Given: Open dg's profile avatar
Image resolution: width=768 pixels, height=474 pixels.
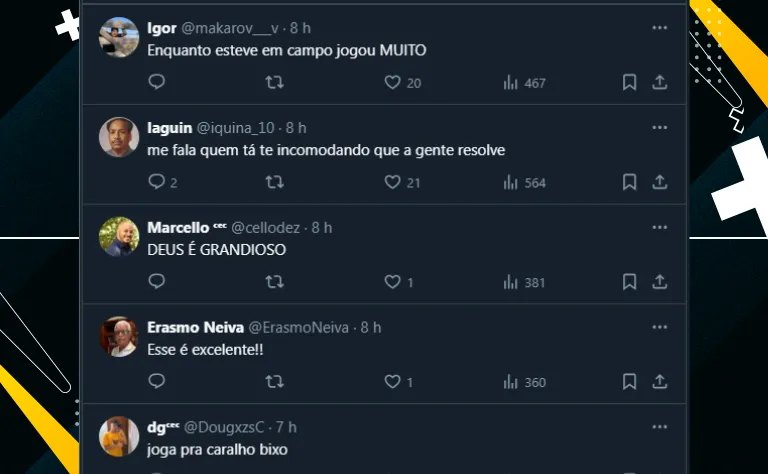Looking at the screenshot, I should tap(119, 437).
